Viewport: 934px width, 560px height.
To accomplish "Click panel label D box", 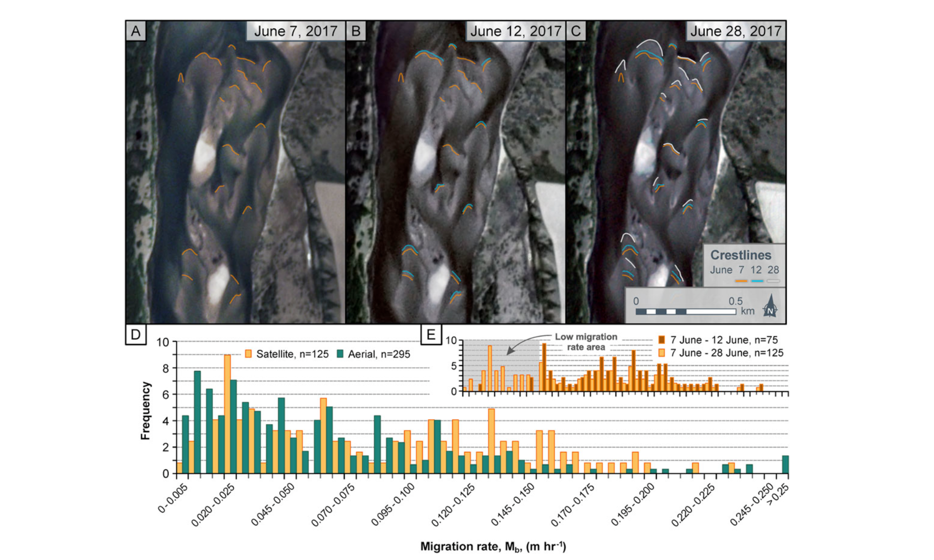I will [x=135, y=335].
